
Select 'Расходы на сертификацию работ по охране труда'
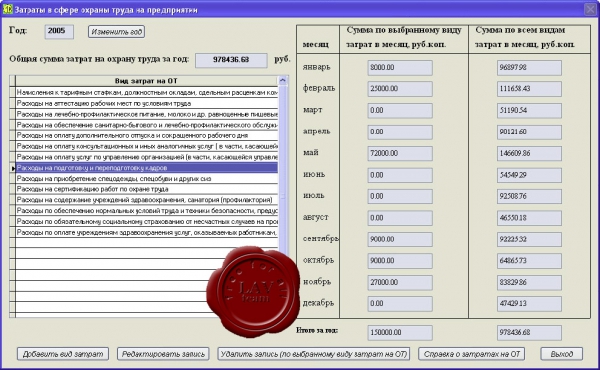147,189
